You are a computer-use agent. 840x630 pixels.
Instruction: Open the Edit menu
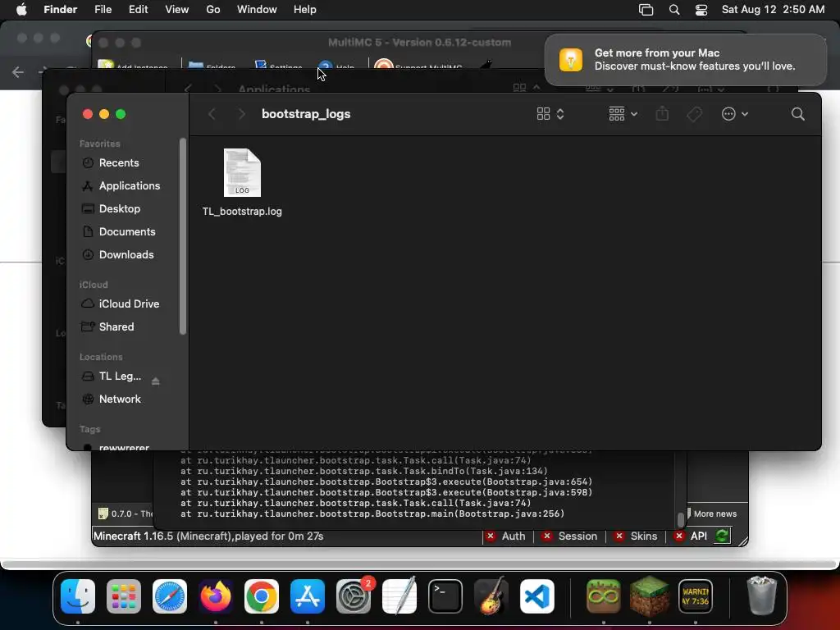tap(138, 10)
